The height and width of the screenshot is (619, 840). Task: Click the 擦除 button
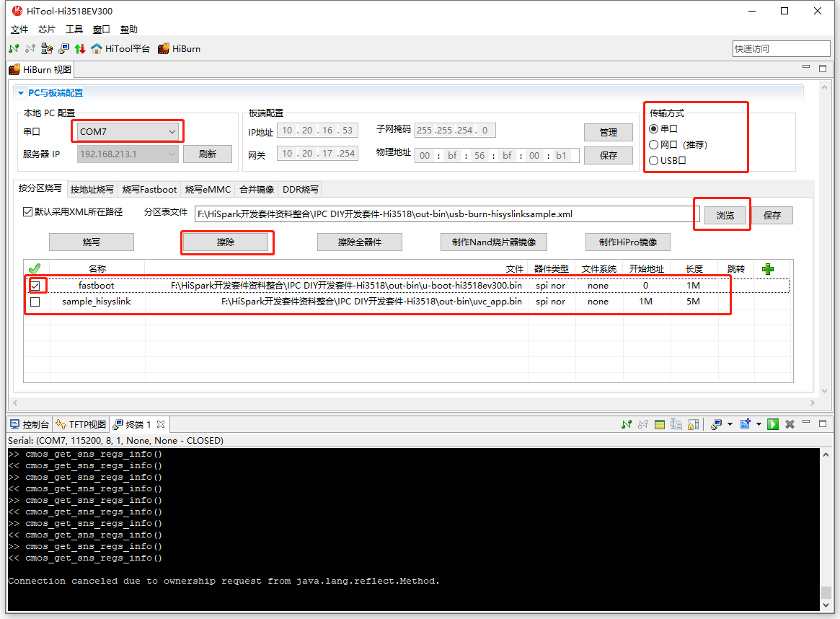226,242
